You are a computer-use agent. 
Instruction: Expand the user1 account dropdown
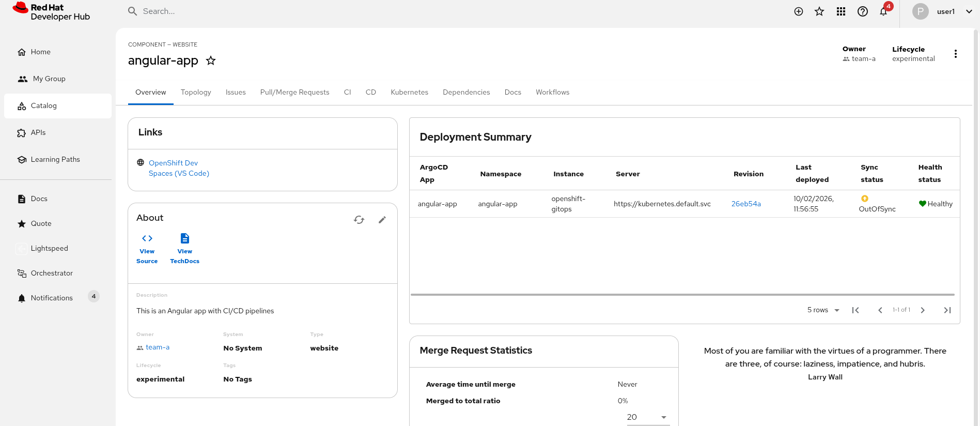(x=969, y=11)
